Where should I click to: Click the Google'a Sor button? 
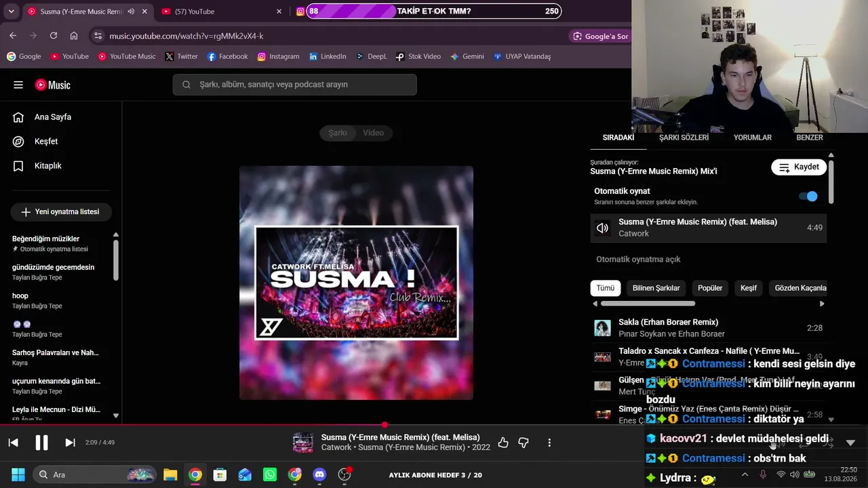[x=600, y=36]
